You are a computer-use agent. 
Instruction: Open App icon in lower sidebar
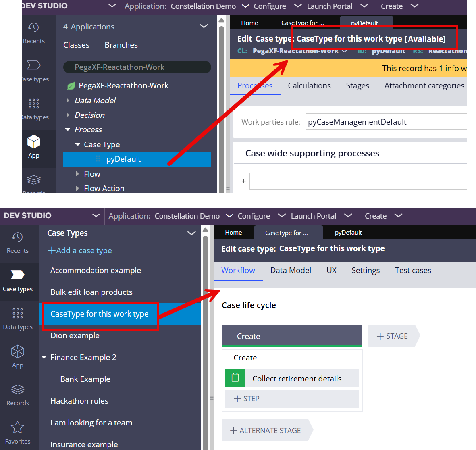tap(17, 352)
